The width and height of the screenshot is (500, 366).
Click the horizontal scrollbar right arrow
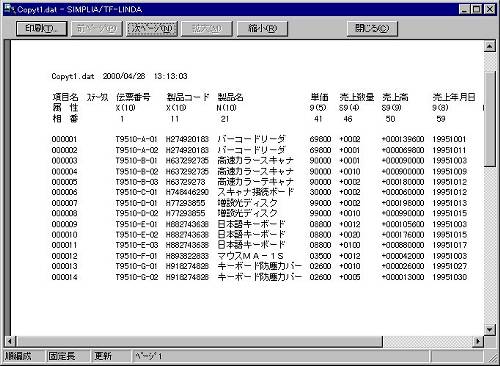click(x=478, y=341)
